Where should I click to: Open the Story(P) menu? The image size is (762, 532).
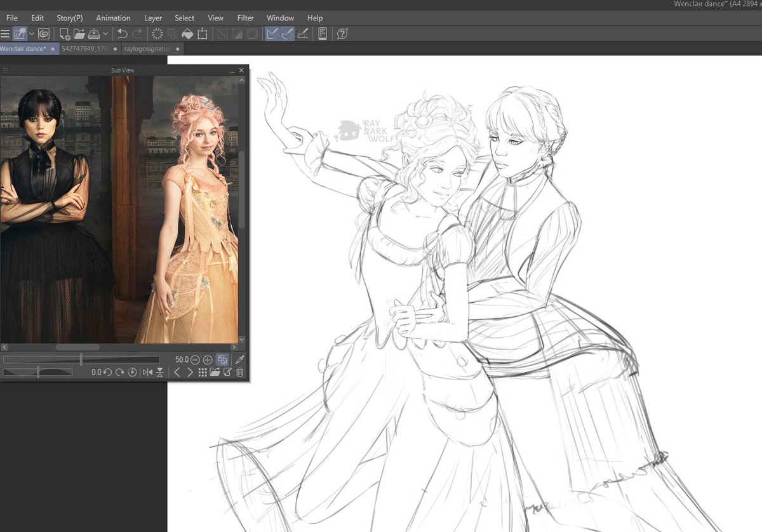(x=70, y=18)
